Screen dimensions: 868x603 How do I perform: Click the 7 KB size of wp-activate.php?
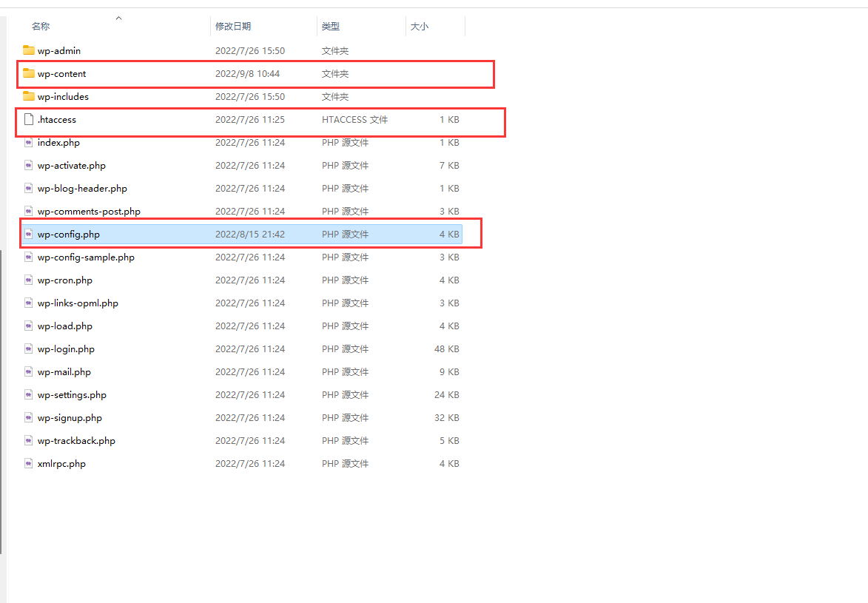pyautogui.click(x=449, y=166)
